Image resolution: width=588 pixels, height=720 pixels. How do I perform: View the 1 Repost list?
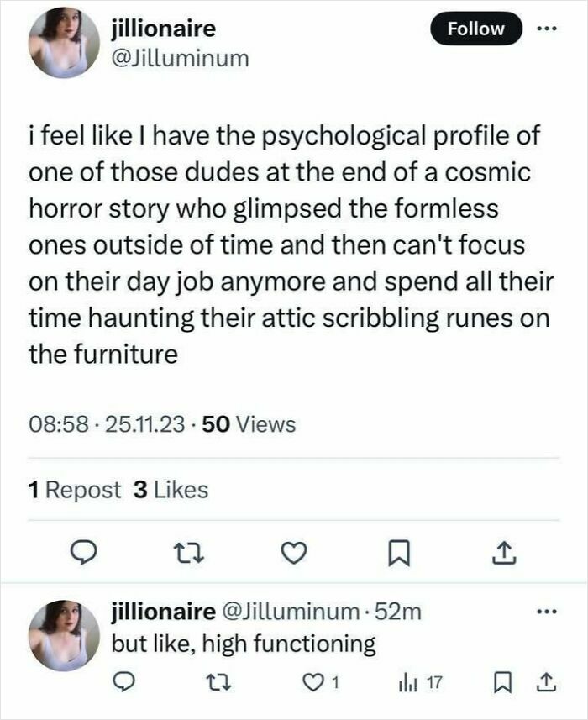click(75, 490)
